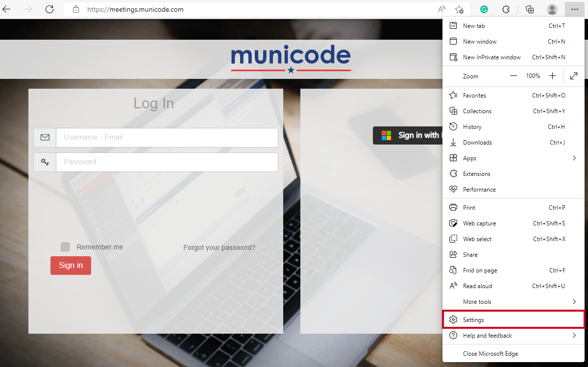Open the profile avatar icon

(552, 9)
